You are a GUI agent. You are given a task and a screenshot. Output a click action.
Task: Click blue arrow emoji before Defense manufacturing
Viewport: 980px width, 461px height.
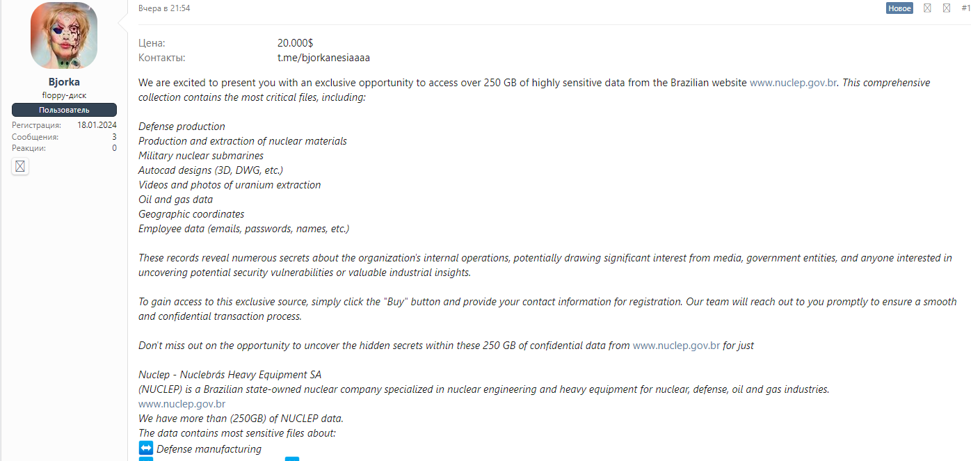click(146, 448)
